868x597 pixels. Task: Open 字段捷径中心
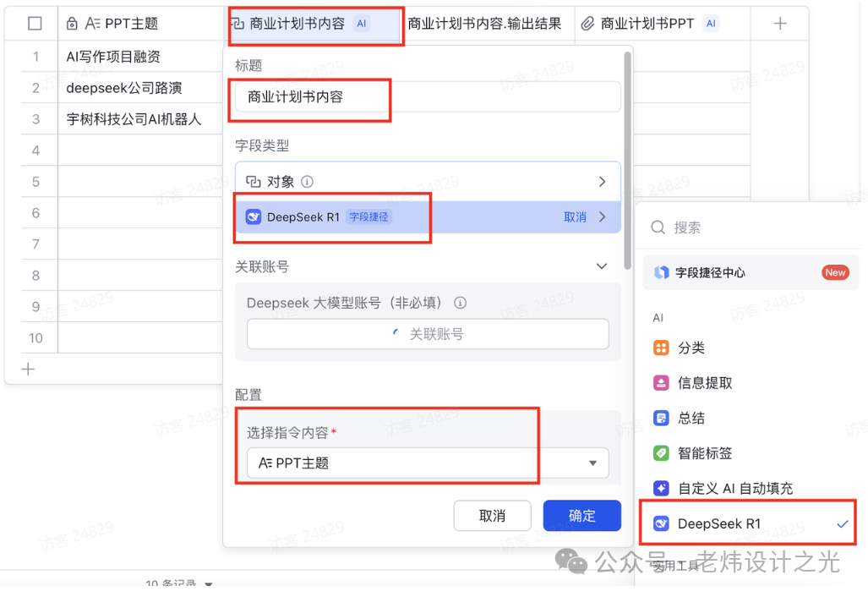751,272
